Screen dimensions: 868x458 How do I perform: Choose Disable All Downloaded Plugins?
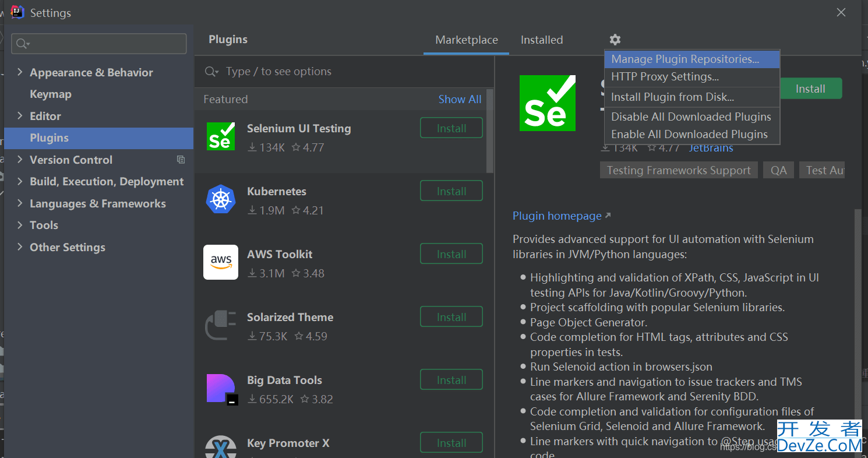point(692,117)
